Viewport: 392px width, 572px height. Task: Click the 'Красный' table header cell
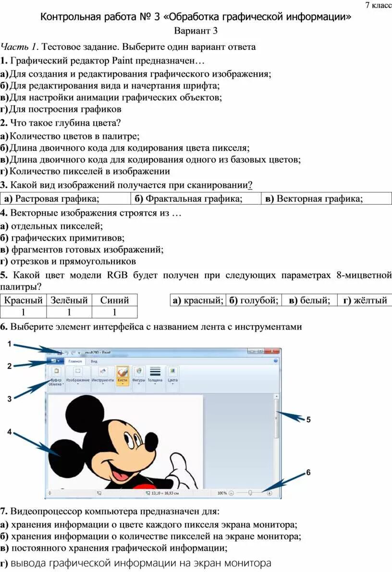point(24,300)
